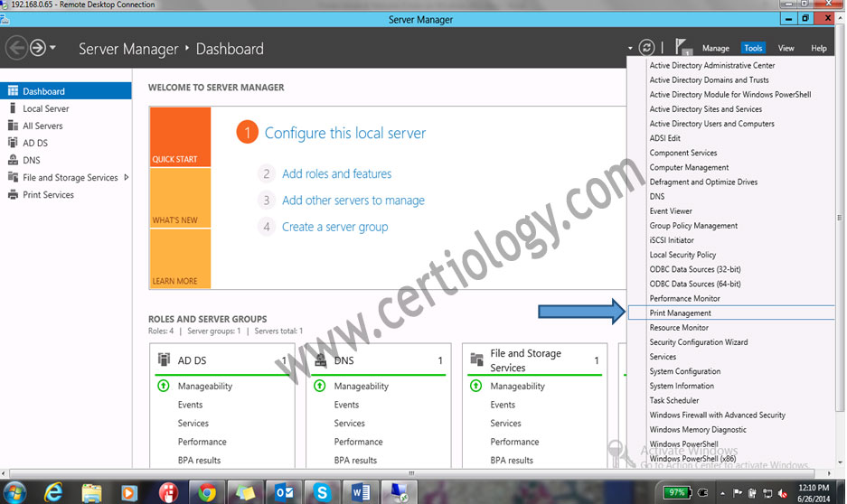The image size is (847, 504).
Task: Open the navigation history dropdown arrow
Action: point(52,48)
